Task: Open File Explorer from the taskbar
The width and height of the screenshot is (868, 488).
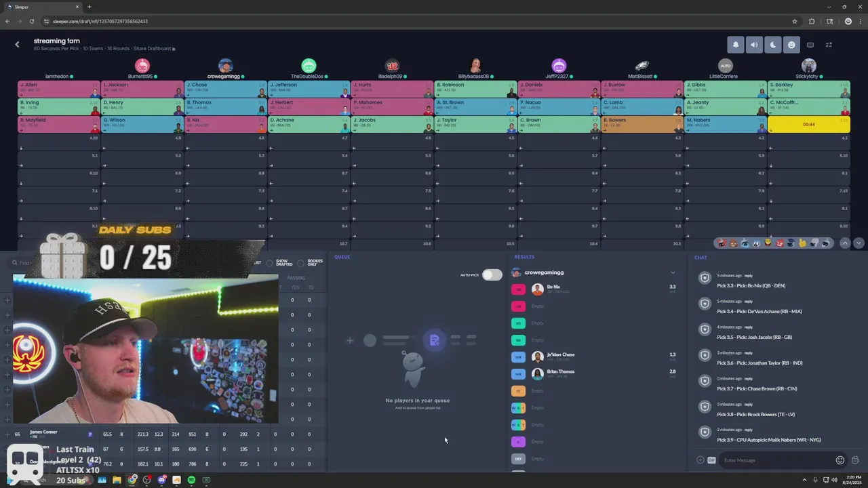Action: tap(117, 480)
